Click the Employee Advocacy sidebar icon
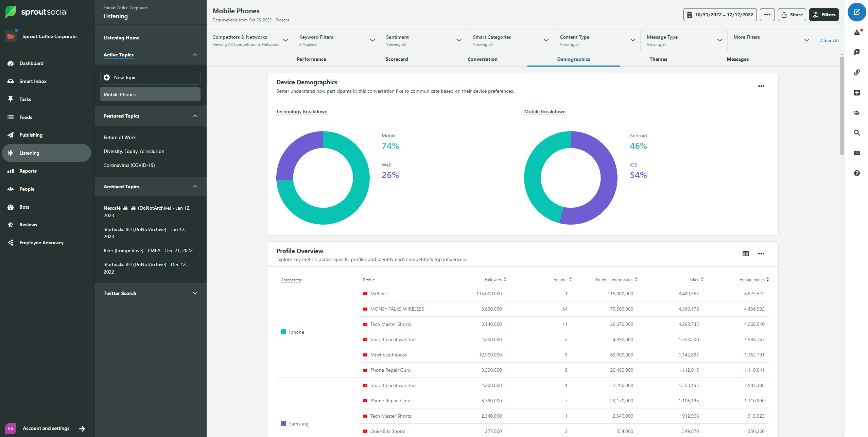Screen dimensions: 868x437 [x=11, y=243]
